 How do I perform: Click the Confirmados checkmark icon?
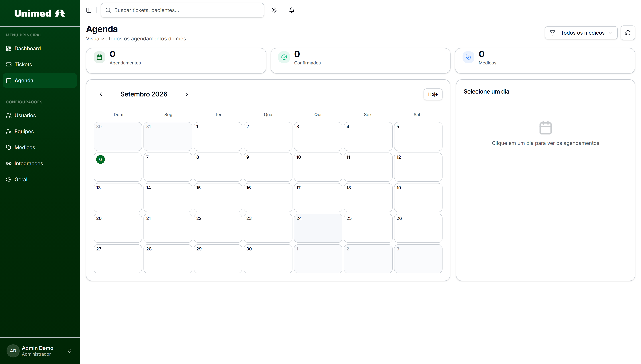click(x=284, y=57)
